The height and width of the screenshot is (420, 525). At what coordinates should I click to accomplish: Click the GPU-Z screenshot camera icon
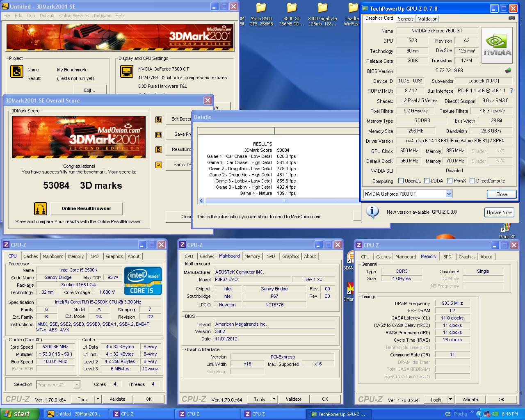511,18
